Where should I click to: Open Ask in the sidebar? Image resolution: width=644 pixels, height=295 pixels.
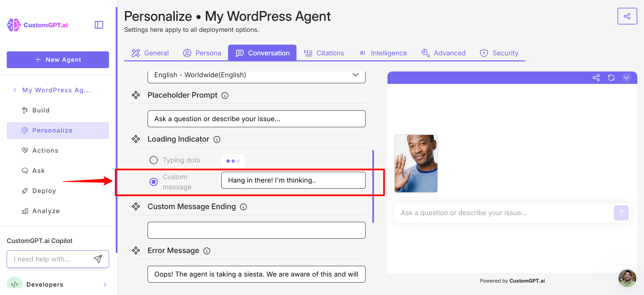point(58,171)
